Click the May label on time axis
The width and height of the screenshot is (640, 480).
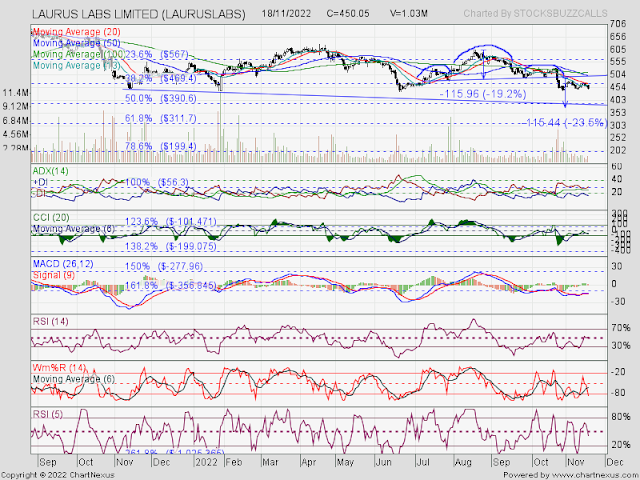click(345, 462)
